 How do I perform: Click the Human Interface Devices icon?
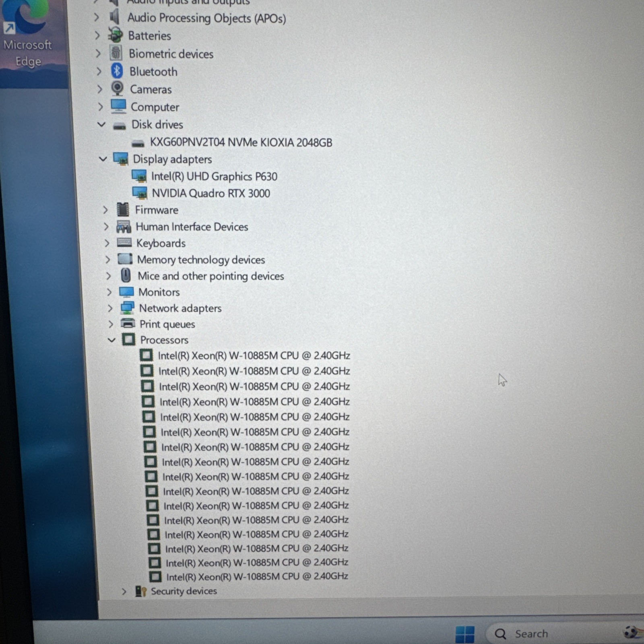(124, 227)
